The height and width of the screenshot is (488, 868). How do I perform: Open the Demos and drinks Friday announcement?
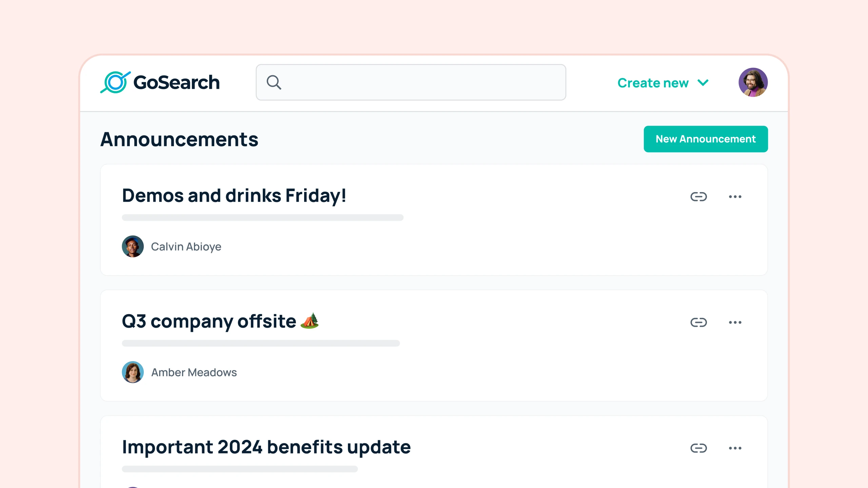pos(234,196)
